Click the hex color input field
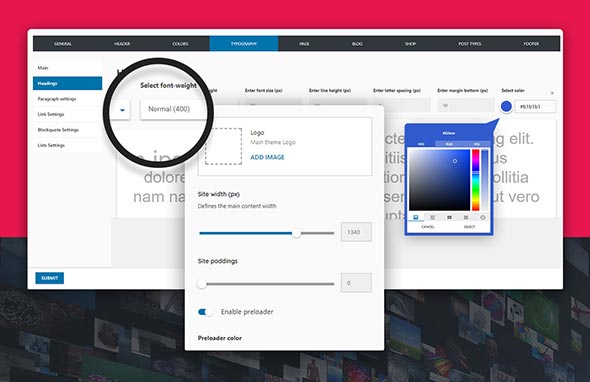 click(535, 107)
